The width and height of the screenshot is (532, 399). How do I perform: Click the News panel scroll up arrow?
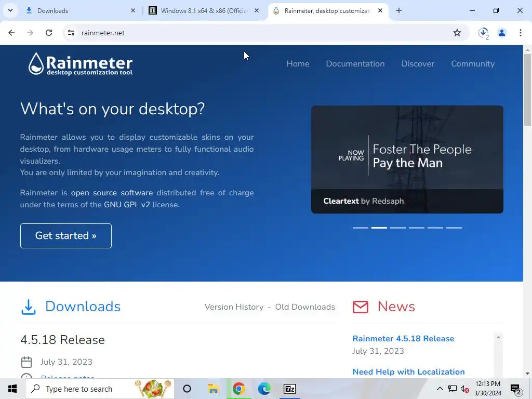(498, 337)
